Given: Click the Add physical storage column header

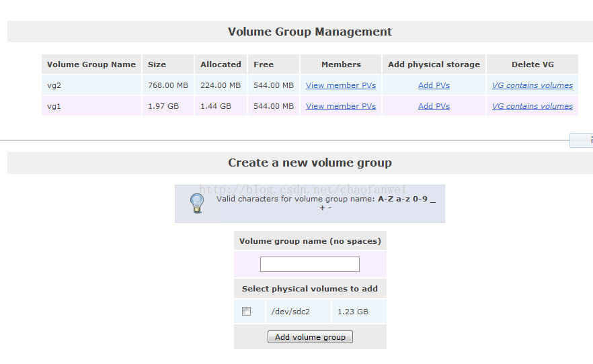Looking at the screenshot, I should (434, 64).
